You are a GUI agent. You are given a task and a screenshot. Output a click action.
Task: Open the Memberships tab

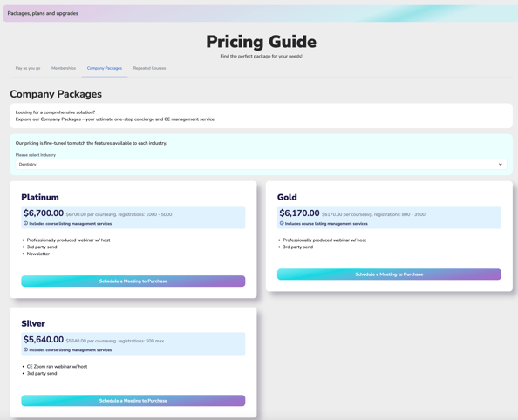pos(64,68)
